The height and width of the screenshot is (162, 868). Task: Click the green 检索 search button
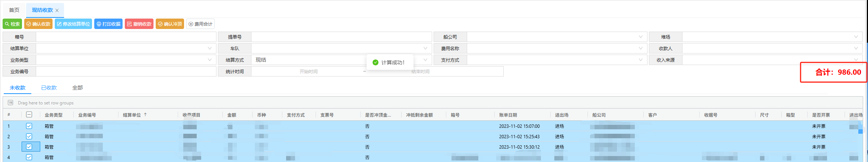12,24
